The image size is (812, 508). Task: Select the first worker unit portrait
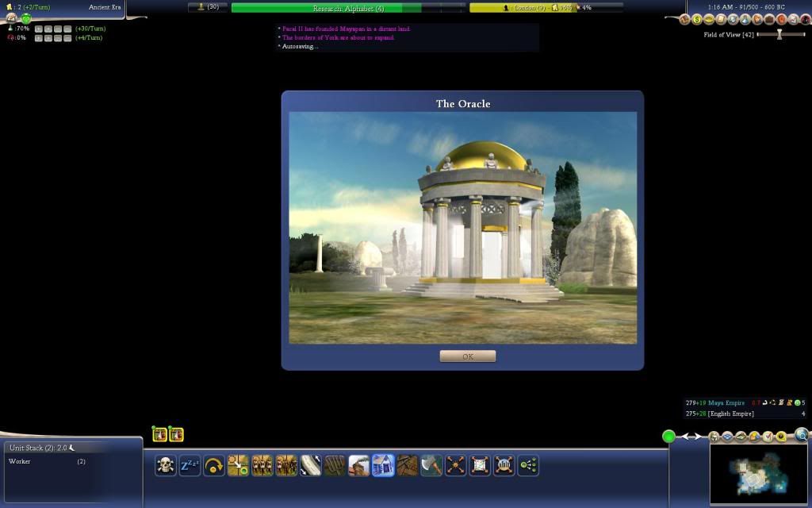coord(159,434)
